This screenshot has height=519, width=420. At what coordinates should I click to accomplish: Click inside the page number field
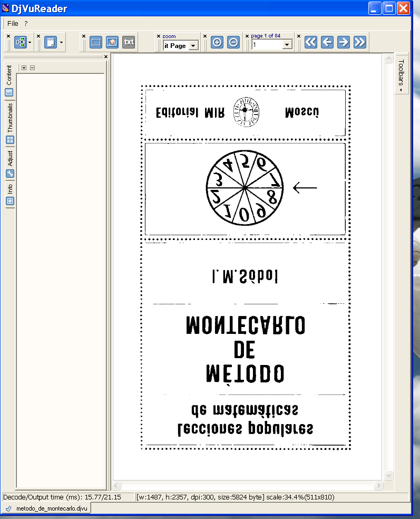coord(268,44)
